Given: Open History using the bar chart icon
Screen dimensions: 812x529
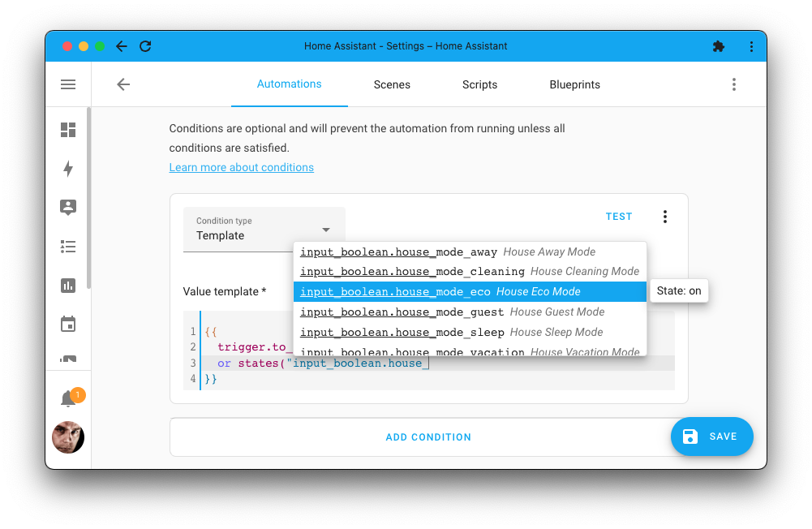Looking at the screenshot, I should [68, 286].
